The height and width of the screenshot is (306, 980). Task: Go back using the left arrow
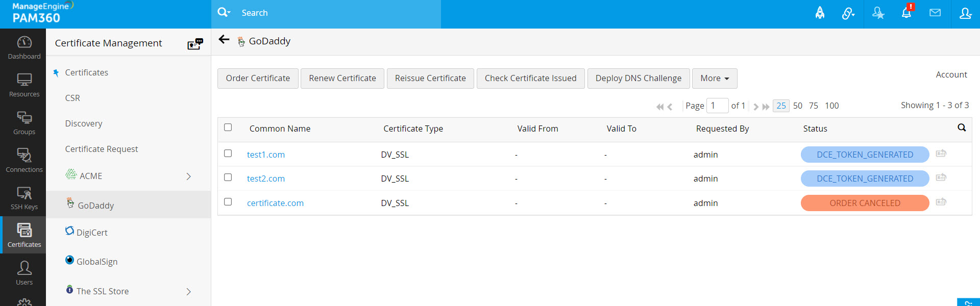[x=224, y=40]
